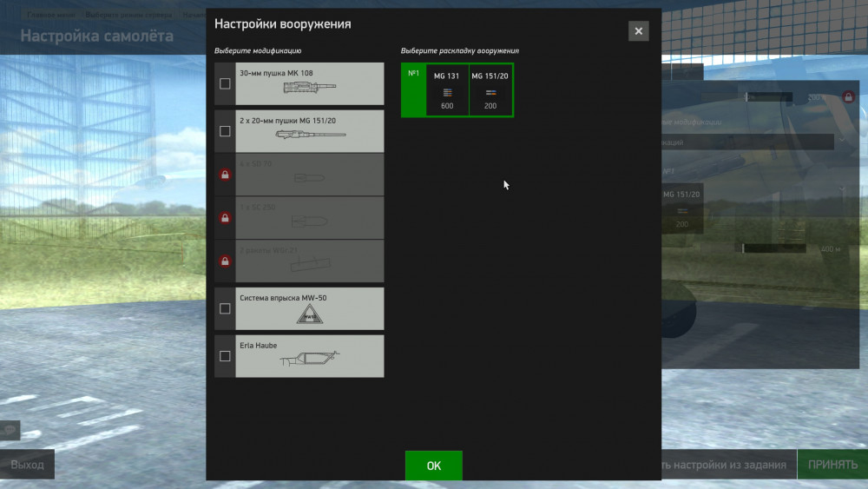
Task: Select the Erla Haube row label
Action: pyautogui.click(x=258, y=345)
